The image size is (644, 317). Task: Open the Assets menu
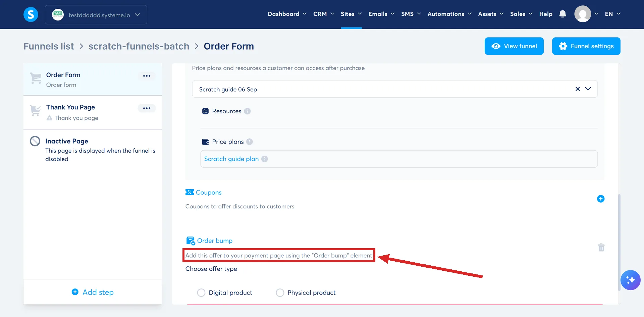point(491,14)
